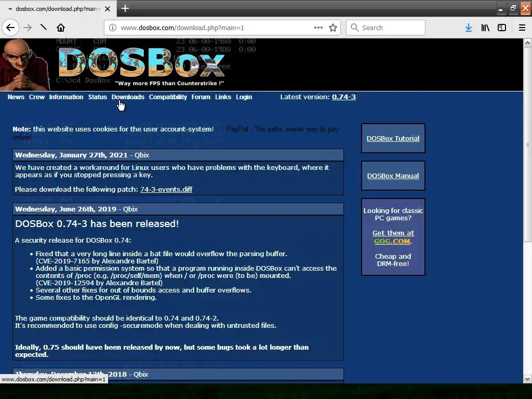Click the Some fixes to the OpenGL rendering line
This screenshot has height=399, width=532.
[x=96, y=298]
